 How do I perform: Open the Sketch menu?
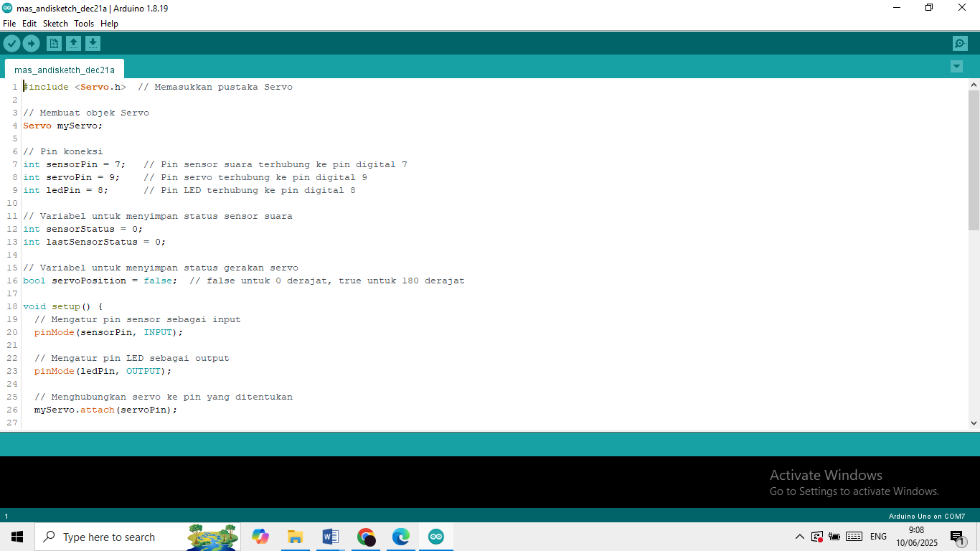(x=55, y=24)
